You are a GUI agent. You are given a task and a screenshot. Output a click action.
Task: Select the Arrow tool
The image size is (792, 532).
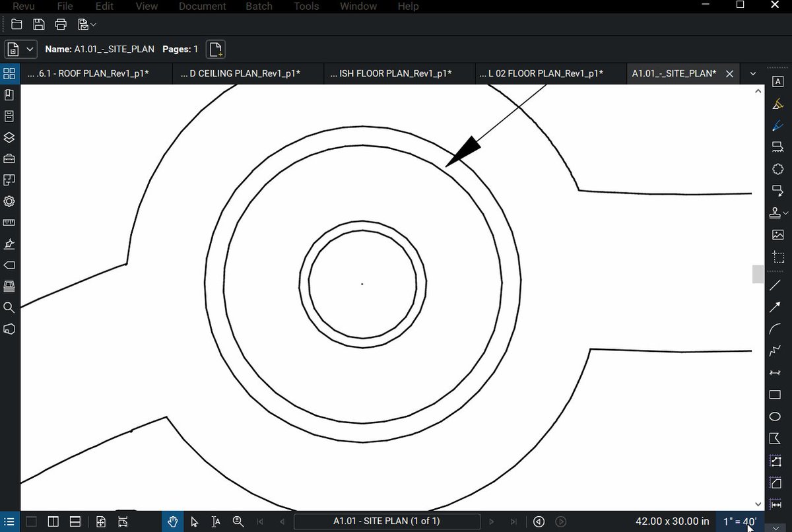tap(775, 308)
